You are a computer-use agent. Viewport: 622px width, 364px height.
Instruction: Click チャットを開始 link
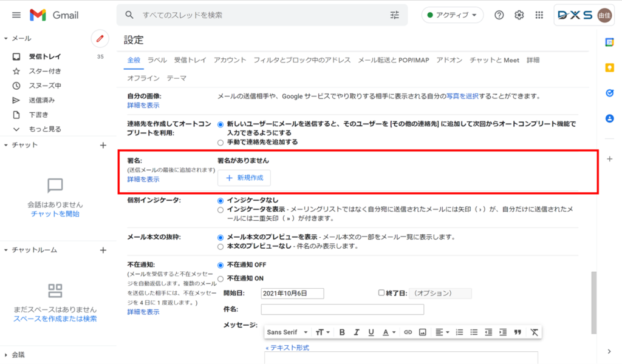55,214
